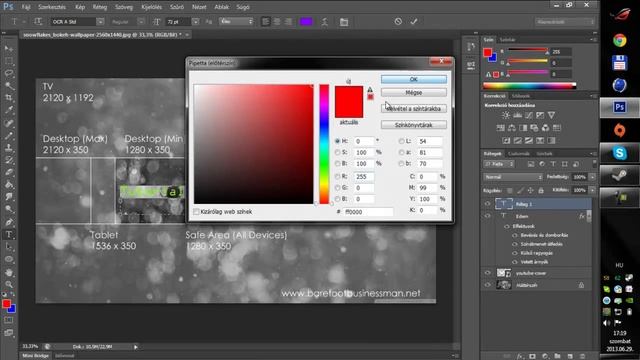Screen dimensions: 640x360
Task: Open the font size 72 pt dropdown
Action: tap(195, 22)
